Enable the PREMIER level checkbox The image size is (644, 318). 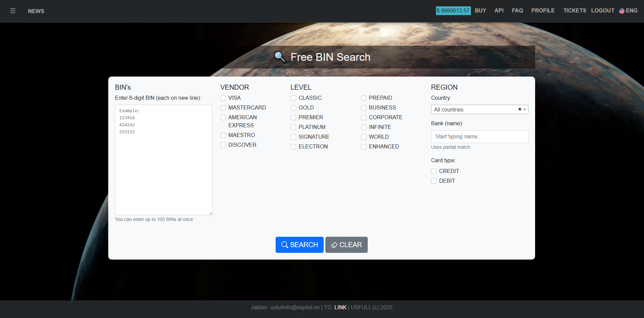coord(293,118)
